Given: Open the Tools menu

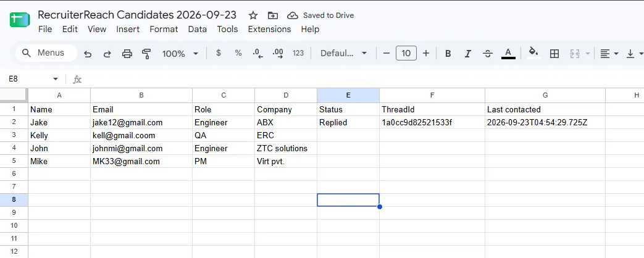Looking at the screenshot, I should tap(228, 29).
